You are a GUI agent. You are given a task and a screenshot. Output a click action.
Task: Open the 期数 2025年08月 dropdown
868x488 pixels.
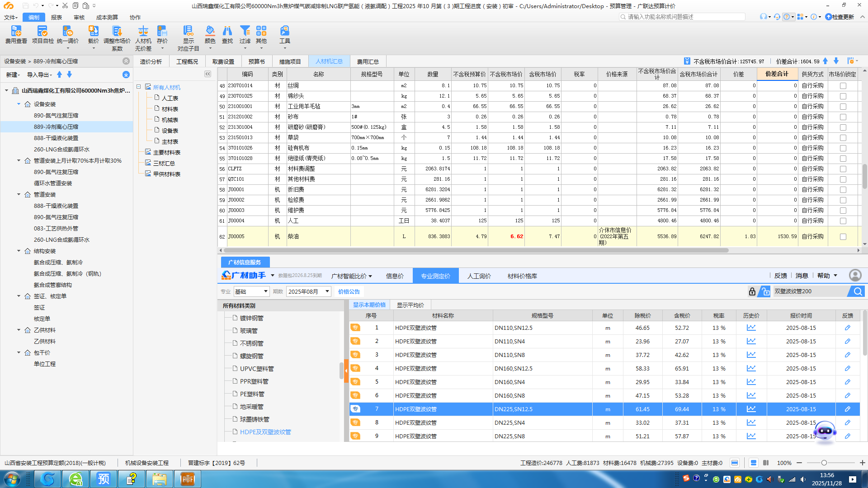click(x=327, y=291)
